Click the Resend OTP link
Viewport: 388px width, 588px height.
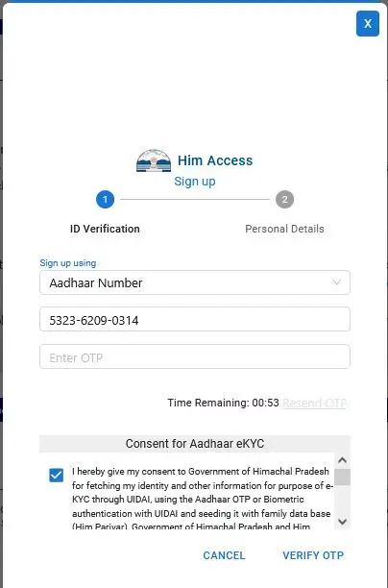click(314, 404)
